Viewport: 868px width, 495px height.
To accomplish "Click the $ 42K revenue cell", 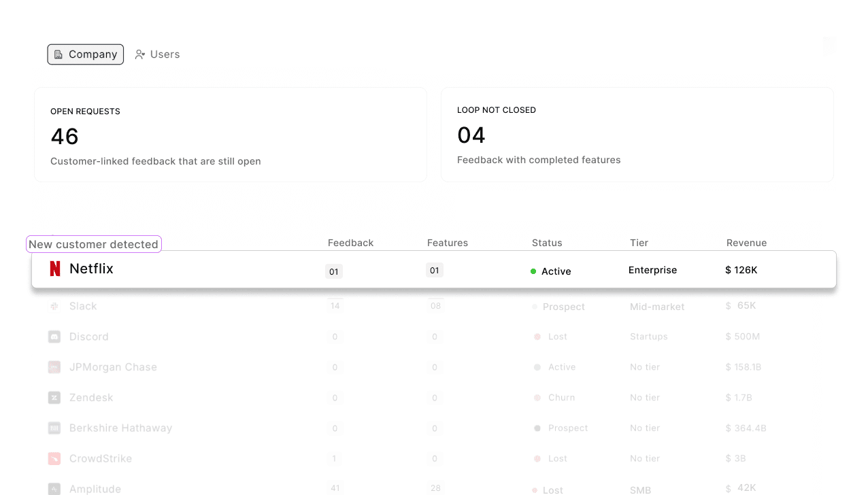I will click(741, 488).
